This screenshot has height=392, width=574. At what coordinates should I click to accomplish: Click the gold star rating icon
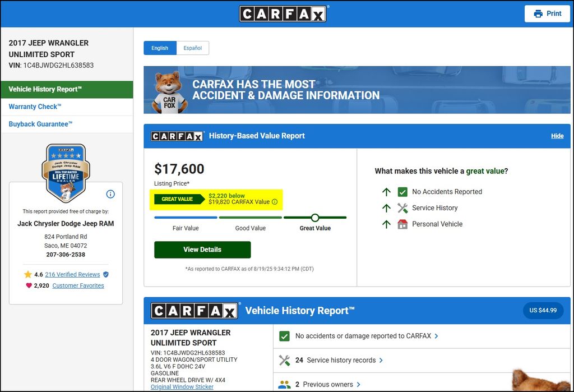point(28,274)
